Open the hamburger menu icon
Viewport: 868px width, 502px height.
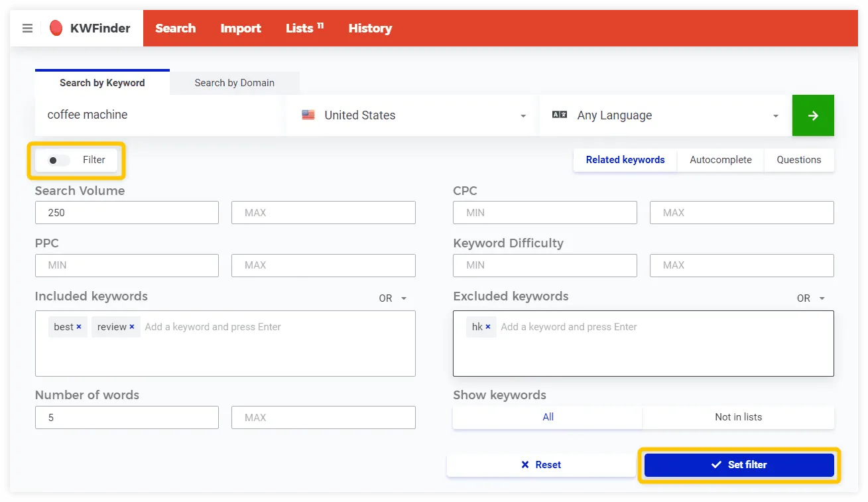click(x=27, y=29)
